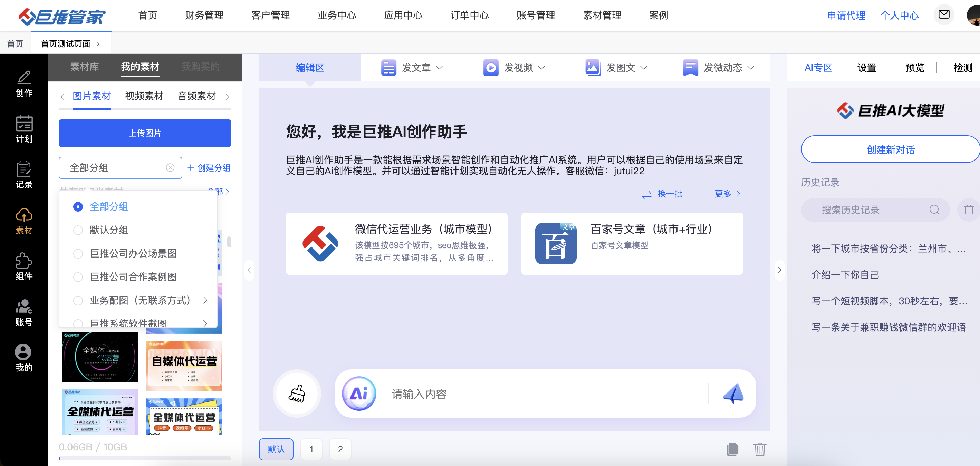Screen dimensions: 980x466
Task: Click the storage usage progress bar
Action: click(x=145, y=458)
